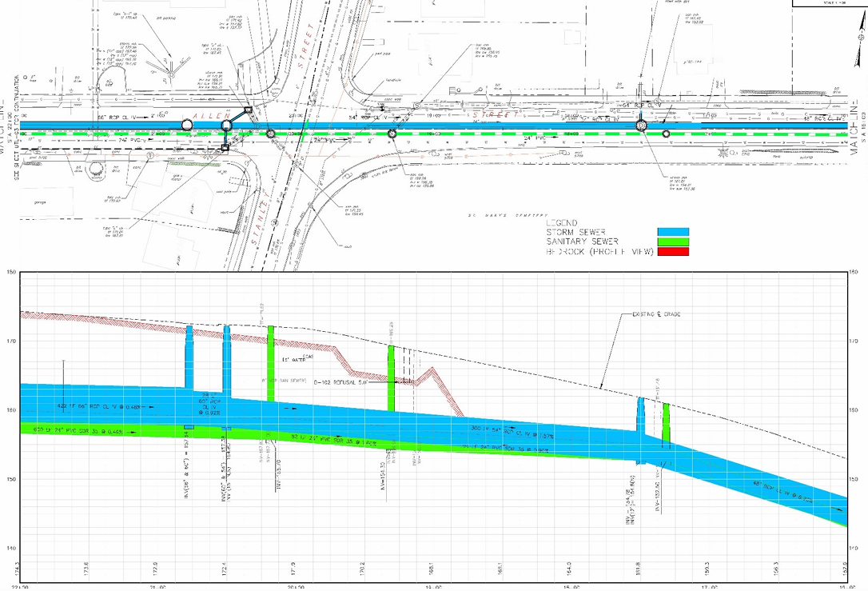
Task: Pick green manhole riser beside D-102 refusal label
Action: coord(391,377)
